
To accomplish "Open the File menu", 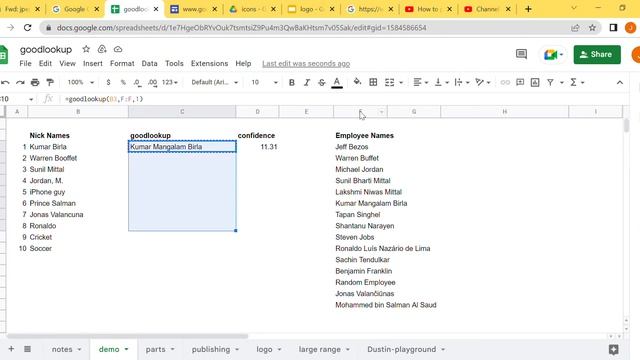I will [x=25, y=64].
